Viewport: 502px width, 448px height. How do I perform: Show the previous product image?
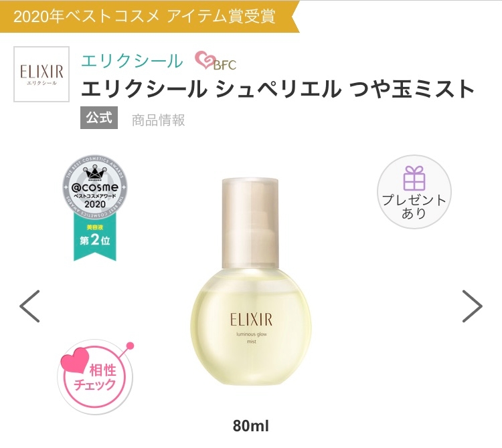(x=29, y=306)
